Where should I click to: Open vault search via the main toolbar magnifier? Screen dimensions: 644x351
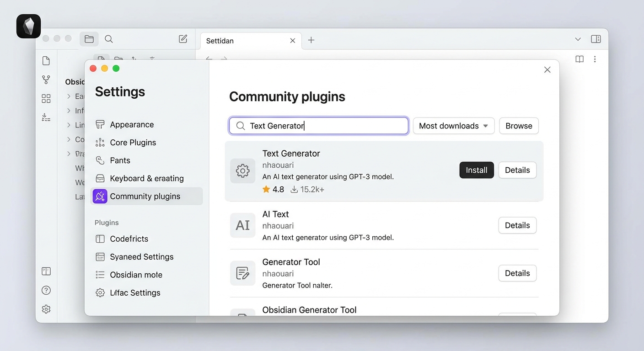coord(109,39)
